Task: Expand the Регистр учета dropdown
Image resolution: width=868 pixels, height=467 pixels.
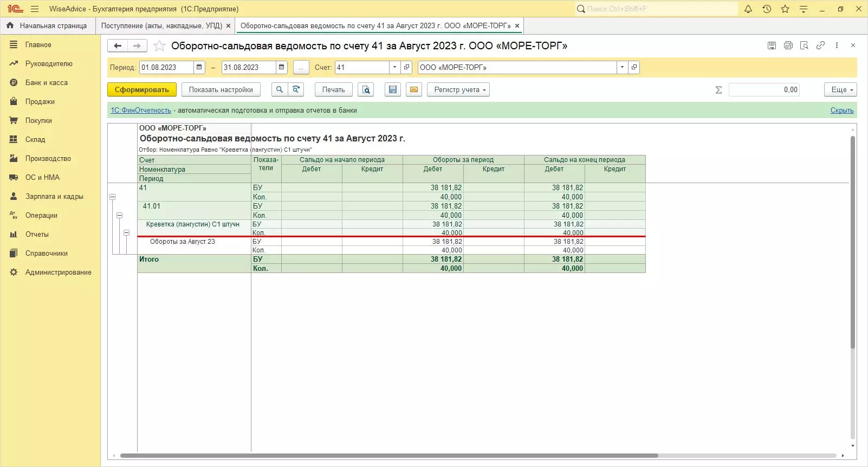Action: click(458, 90)
